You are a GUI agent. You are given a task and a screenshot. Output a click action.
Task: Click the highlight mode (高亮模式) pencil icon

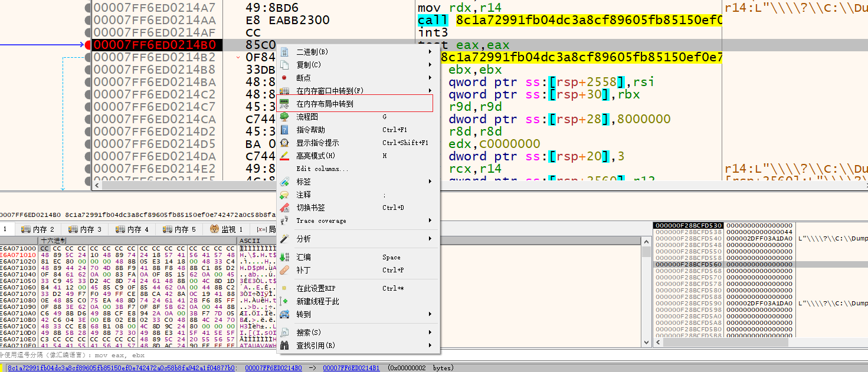(x=284, y=156)
